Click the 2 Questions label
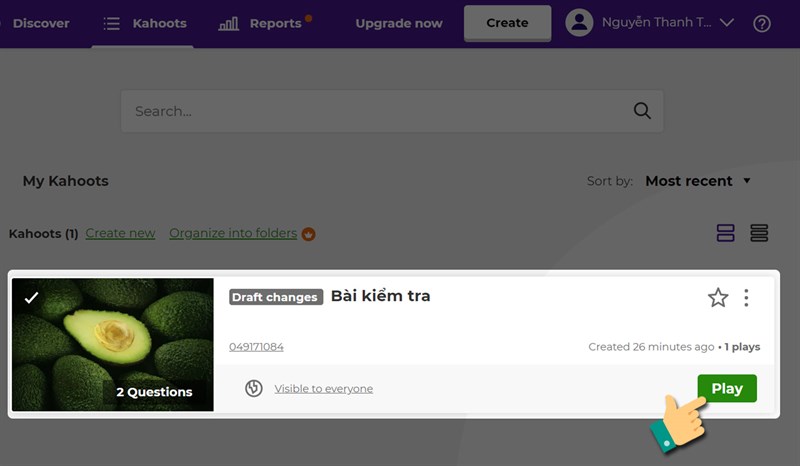 pos(154,392)
